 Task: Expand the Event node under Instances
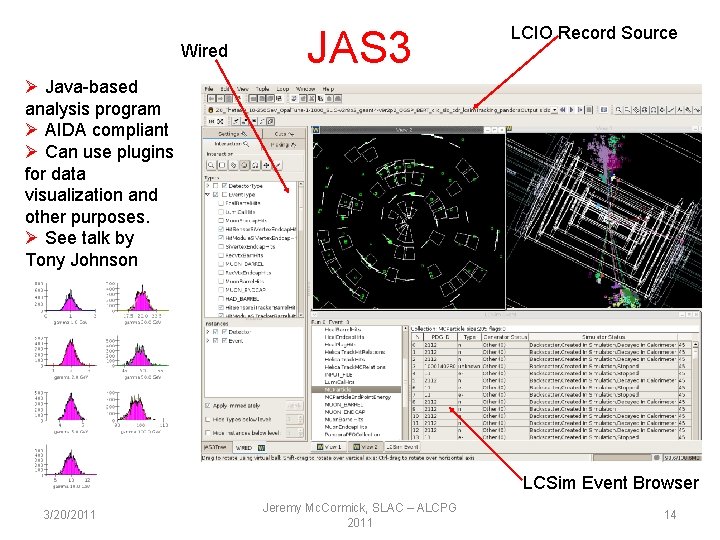point(208,341)
